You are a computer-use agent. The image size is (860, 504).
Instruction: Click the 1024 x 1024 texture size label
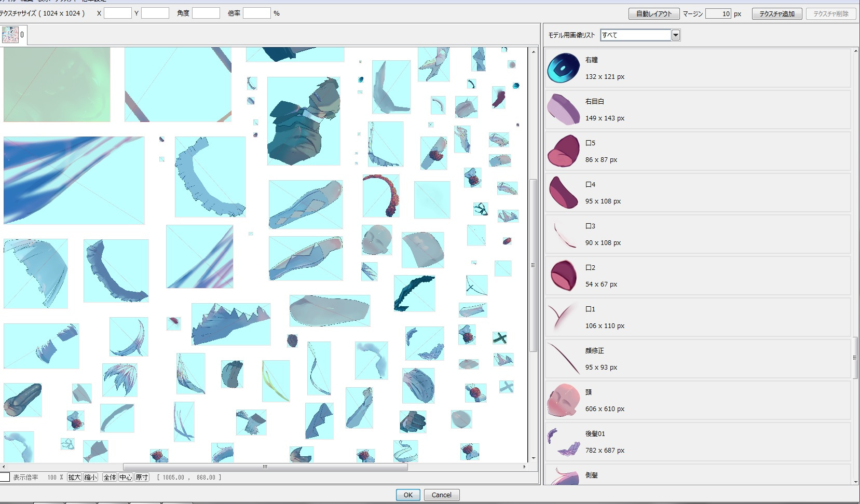click(62, 13)
